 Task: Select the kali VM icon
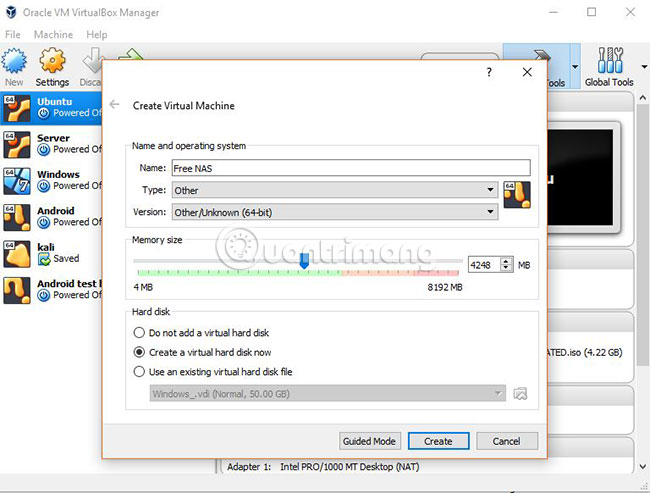pyautogui.click(x=17, y=254)
